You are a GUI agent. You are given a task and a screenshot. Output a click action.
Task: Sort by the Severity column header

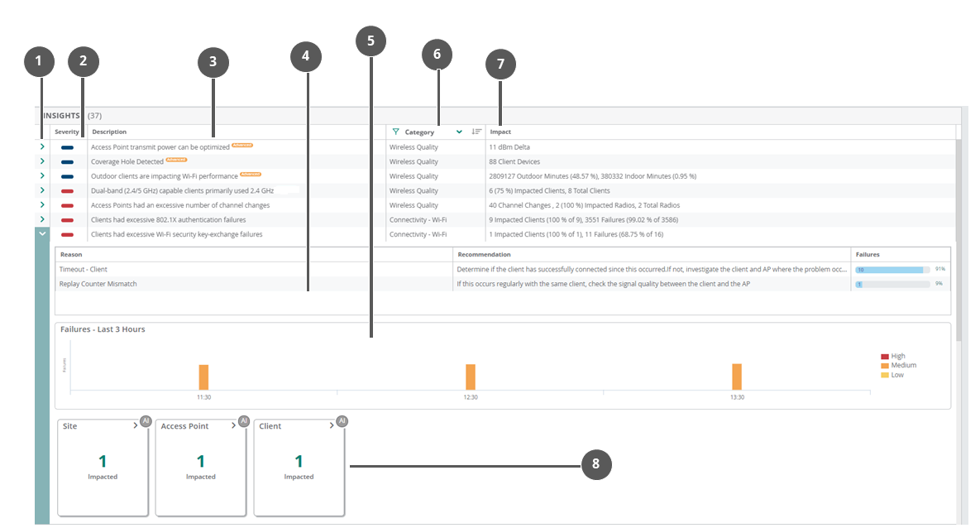pyautogui.click(x=67, y=132)
